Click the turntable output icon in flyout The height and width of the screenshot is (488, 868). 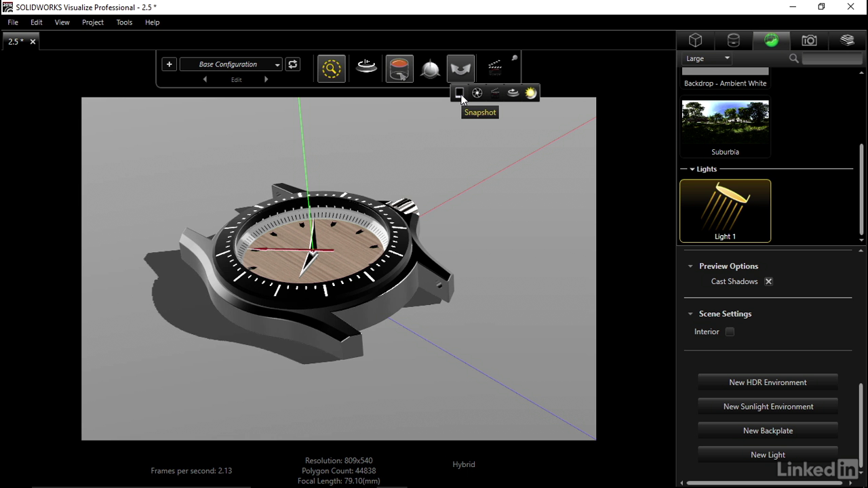513,93
